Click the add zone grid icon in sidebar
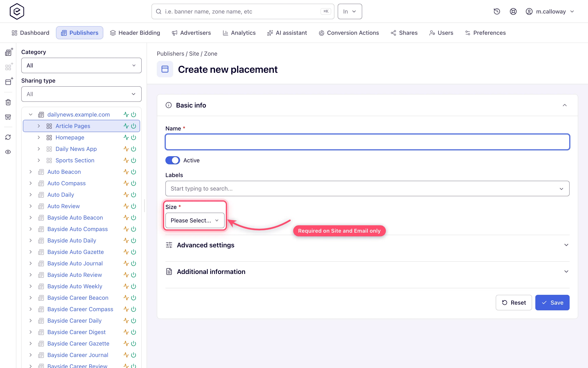 [9, 67]
